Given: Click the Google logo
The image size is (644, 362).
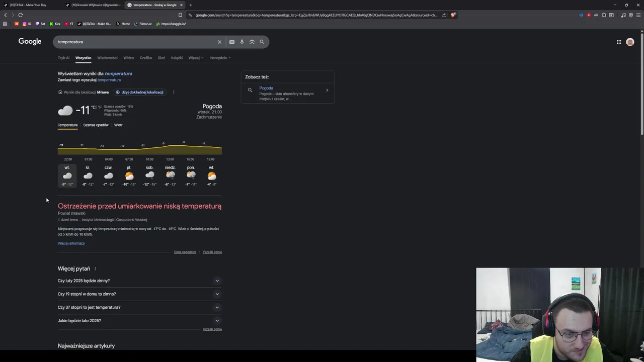Looking at the screenshot, I should pyautogui.click(x=30, y=42).
